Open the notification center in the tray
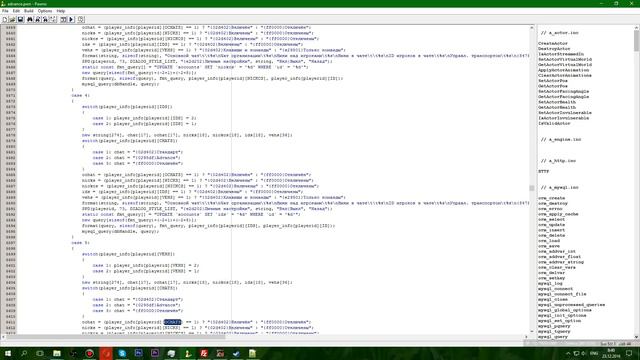640x360 pixels. [x=629, y=353]
